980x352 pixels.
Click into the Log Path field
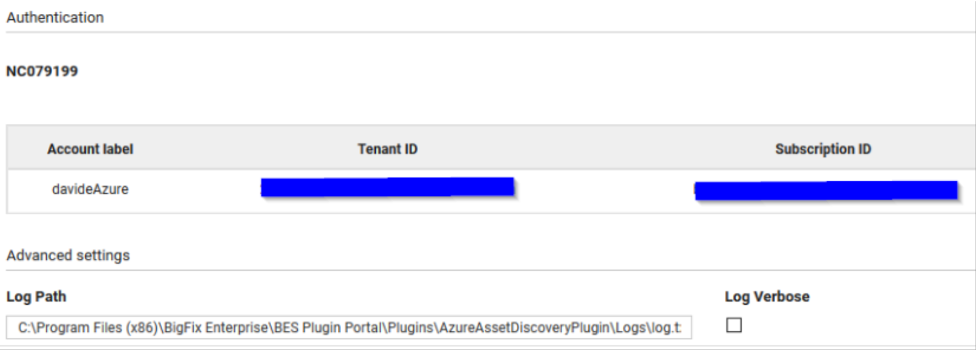tap(349, 327)
